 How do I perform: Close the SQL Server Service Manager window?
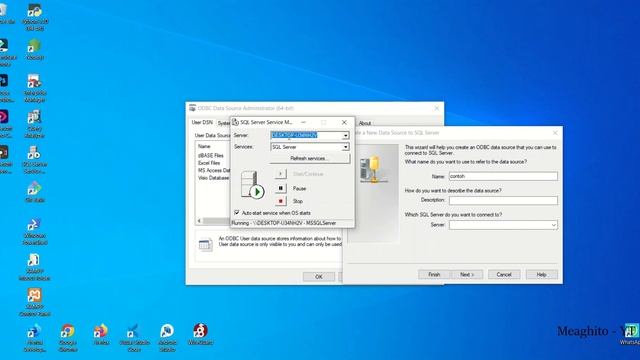pos(344,122)
